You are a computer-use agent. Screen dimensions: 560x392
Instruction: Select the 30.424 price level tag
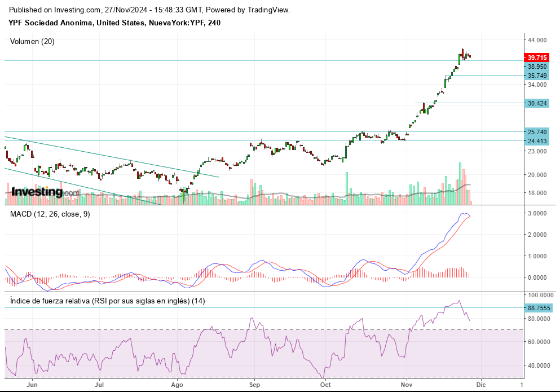536,103
